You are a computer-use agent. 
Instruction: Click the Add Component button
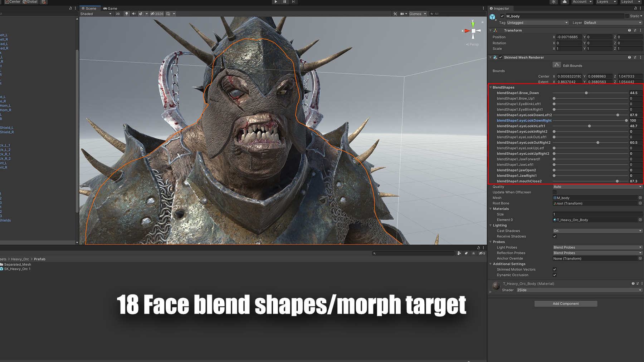point(565,303)
